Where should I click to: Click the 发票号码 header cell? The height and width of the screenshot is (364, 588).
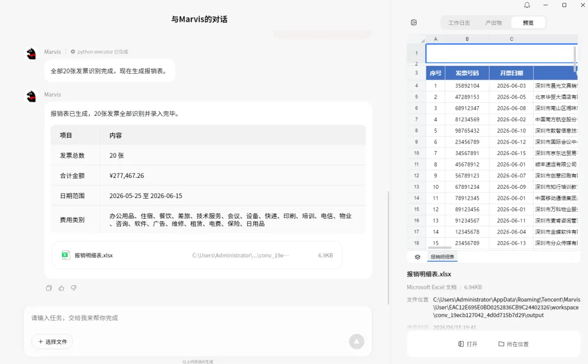tap(467, 73)
